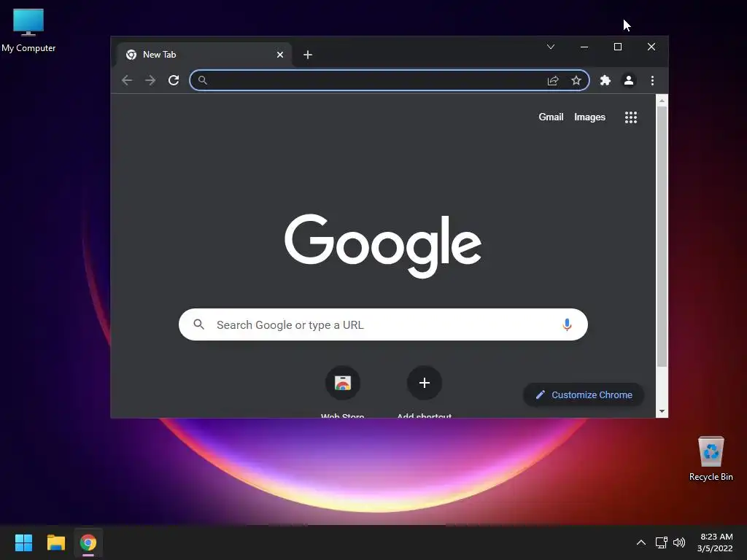This screenshot has height=560, width=747.
Task: Bookmark this tab with the star
Action: coord(576,80)
